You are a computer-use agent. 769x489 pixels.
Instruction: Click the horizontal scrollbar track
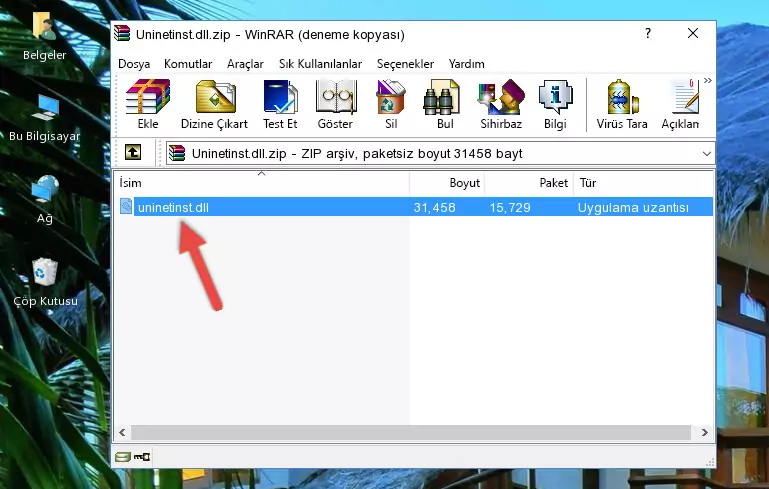coord(411,432)
